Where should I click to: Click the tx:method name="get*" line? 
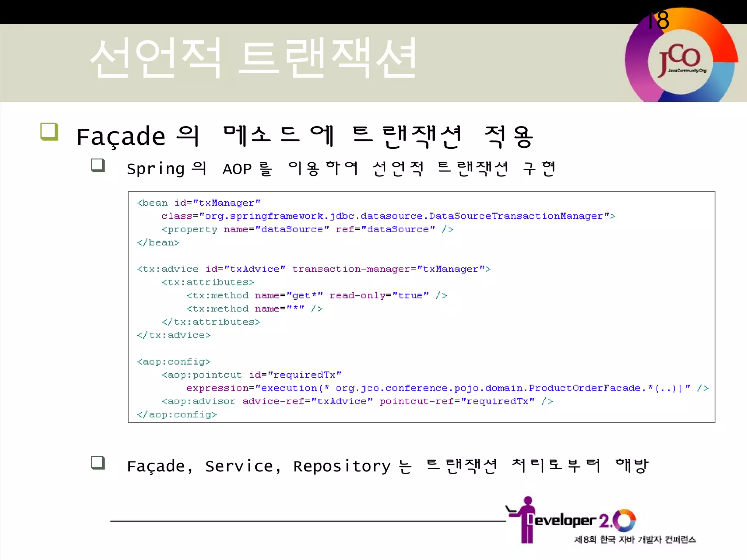click(x=317, y=295)
